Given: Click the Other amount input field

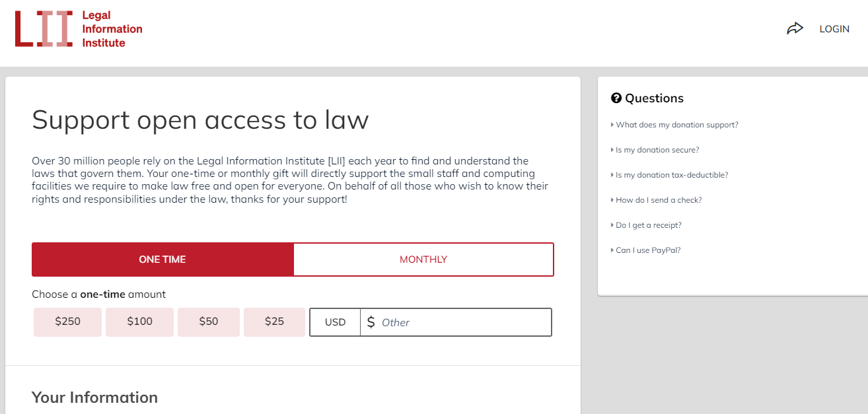Looking at the screenshot, I should 464,322.
